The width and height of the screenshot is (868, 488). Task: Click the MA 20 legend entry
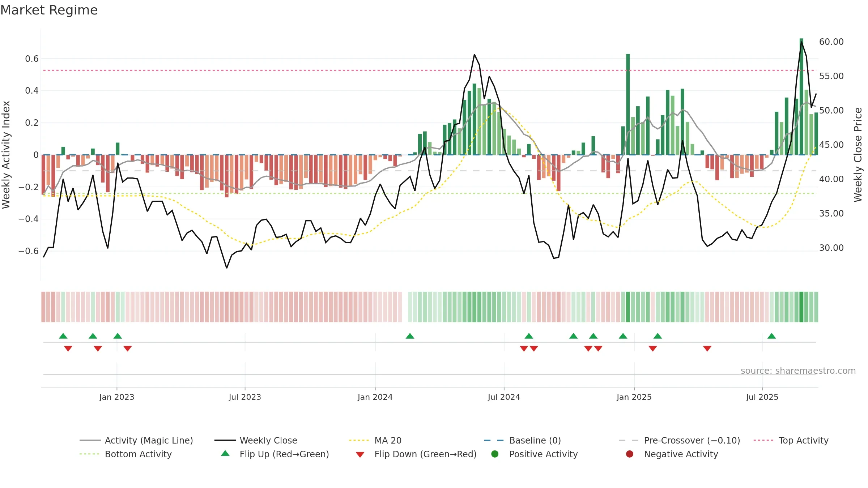click(x=375, y=440)
